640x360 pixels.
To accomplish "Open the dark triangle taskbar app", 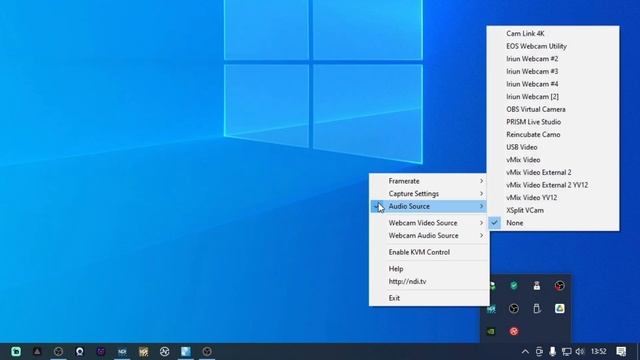I will tap(37, 351).
